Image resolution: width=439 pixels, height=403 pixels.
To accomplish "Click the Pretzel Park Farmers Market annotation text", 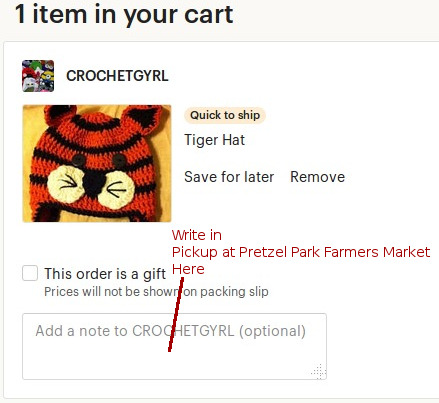I will 301,252.
